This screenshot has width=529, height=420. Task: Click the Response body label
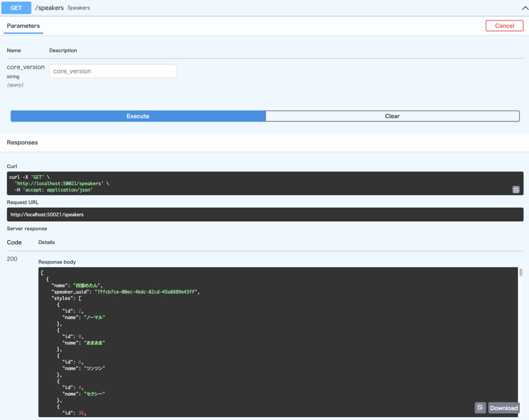point(57,262)
